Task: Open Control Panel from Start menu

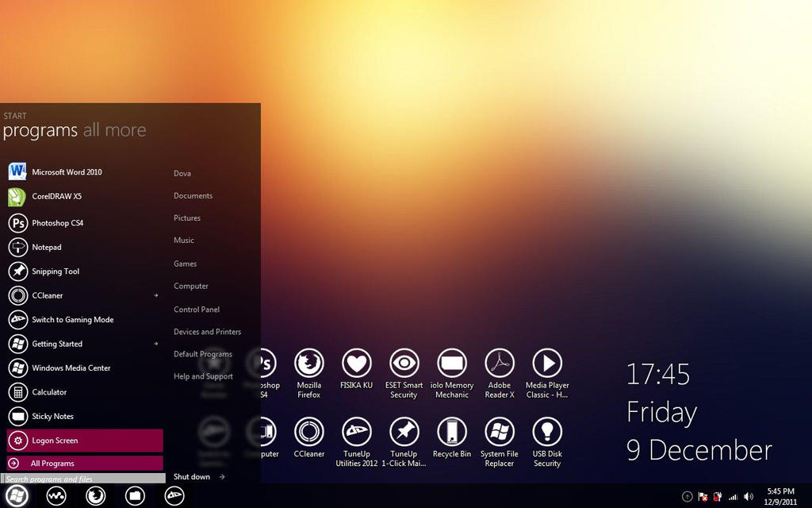Action: pyautogui.click(x=197, y=310)
